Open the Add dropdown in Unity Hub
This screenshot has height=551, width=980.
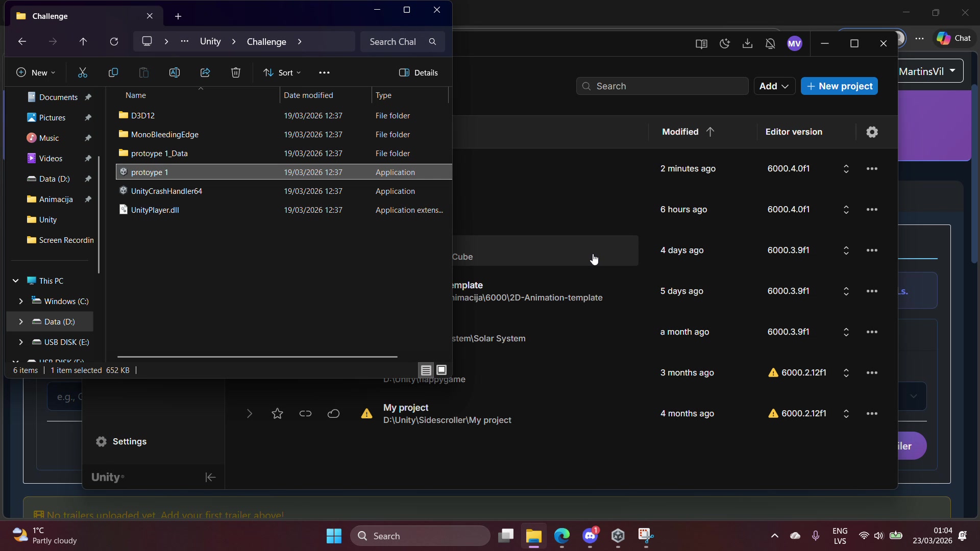coord(774,86)
